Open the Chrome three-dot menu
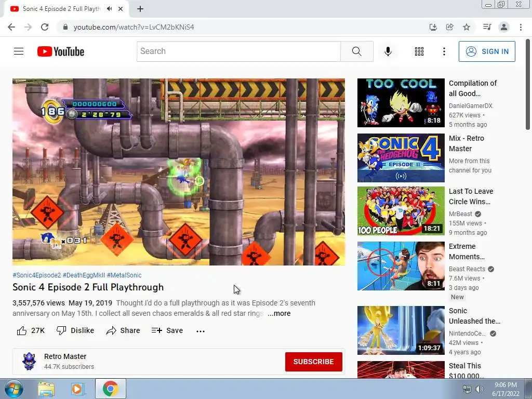 coord(521,27)
